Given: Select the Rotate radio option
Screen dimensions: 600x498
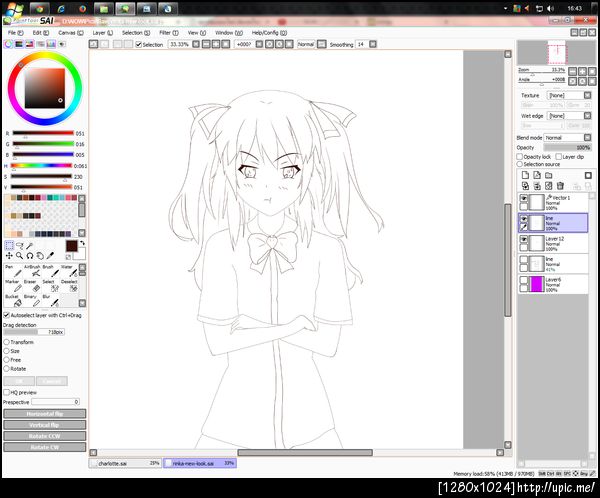Looking at the screenshot, I should (7, 369).
